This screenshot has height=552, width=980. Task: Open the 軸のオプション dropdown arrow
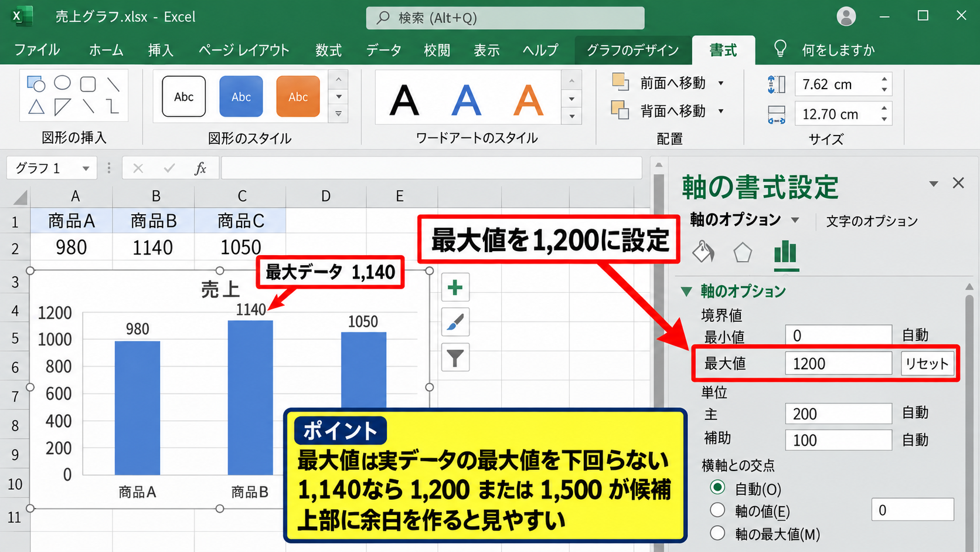pyautogui.click(x=795, y=220)
